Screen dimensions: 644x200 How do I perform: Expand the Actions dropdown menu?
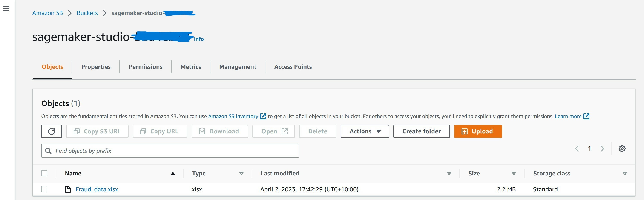(x=365, y=131)
